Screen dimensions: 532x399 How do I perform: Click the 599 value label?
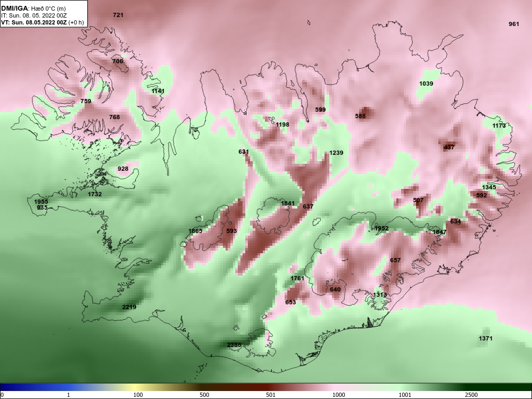320,110
